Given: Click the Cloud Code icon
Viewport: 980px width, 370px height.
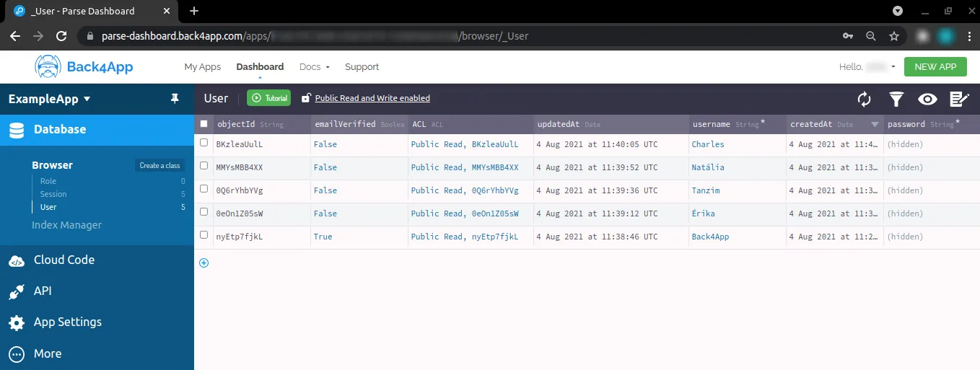Looking at the screenshot, I should click(17, 260).
